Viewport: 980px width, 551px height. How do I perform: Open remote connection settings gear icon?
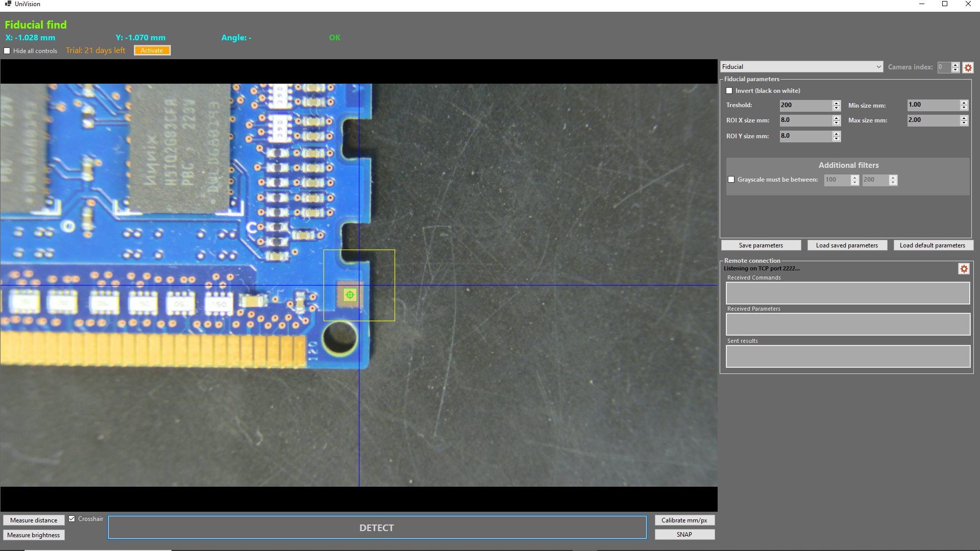(x=964, y=269)
